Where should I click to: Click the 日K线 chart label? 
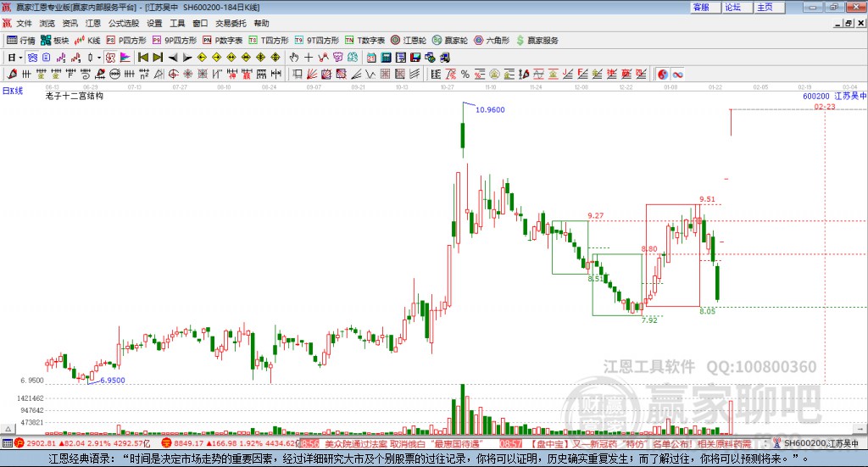pos(13,91)
